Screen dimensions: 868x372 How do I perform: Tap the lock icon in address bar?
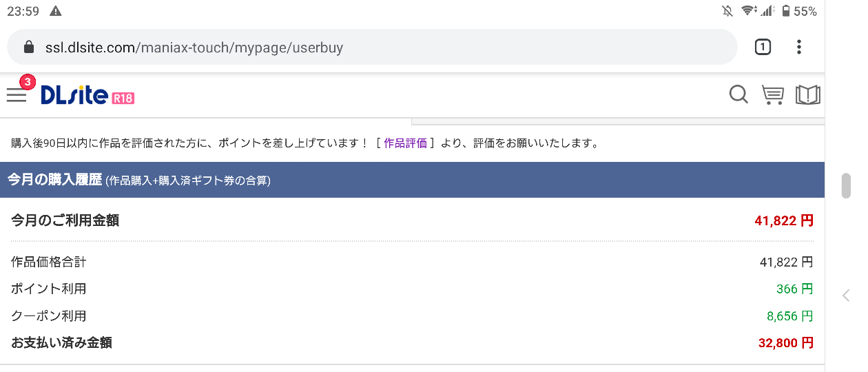click(28, 48)
